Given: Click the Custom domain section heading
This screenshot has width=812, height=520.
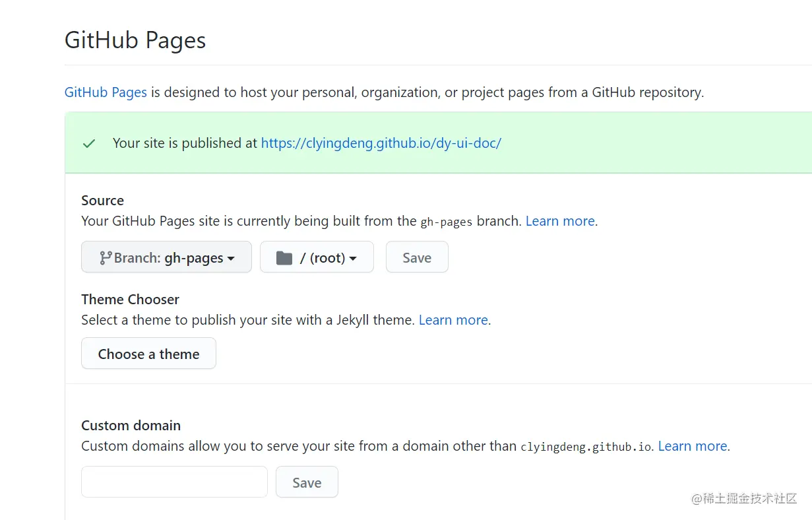Looking at the screenshot, I should pyautogui.click(x=131, y=426).
